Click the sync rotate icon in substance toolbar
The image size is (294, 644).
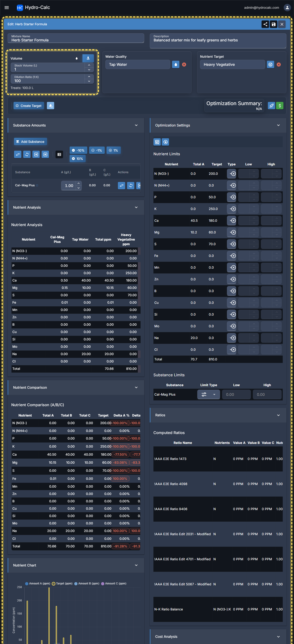(x=27, y=155)
